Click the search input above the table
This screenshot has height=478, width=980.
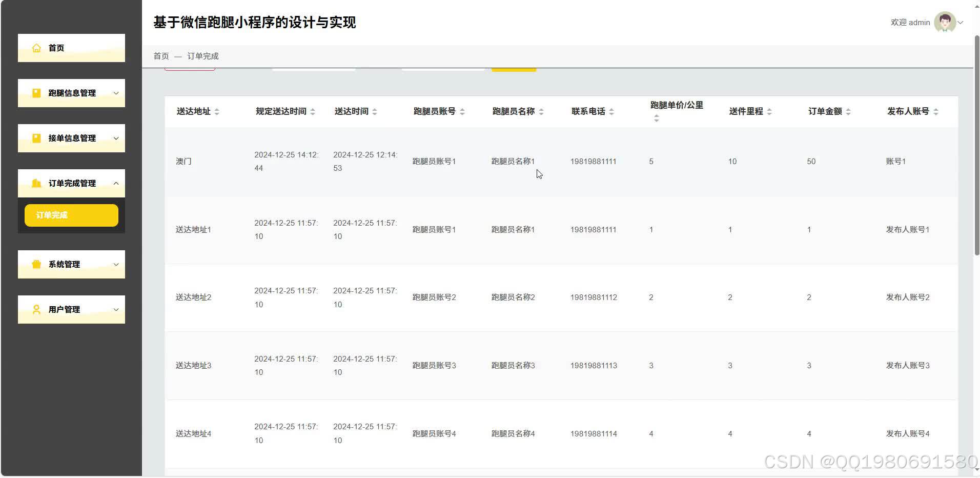314,68
